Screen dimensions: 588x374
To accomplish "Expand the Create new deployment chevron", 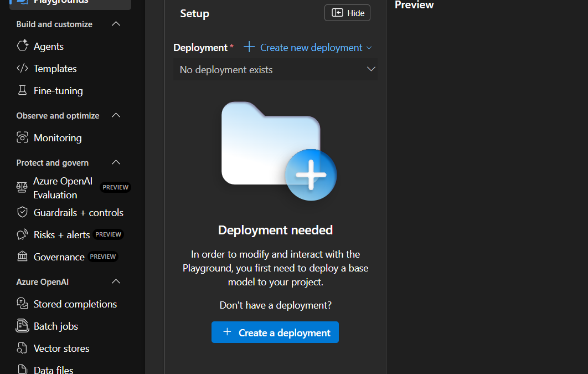I will pos(369,48).
